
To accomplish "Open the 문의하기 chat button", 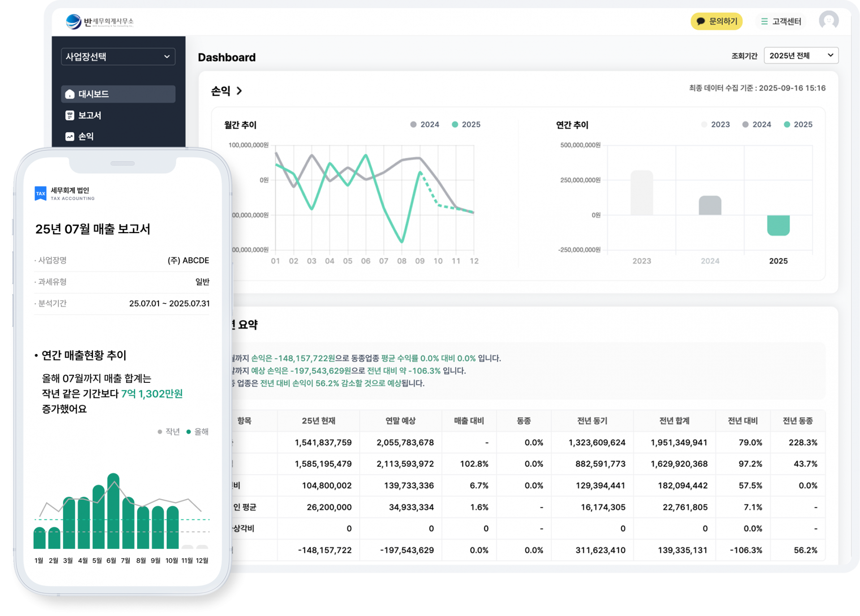I will coord(716,21).
